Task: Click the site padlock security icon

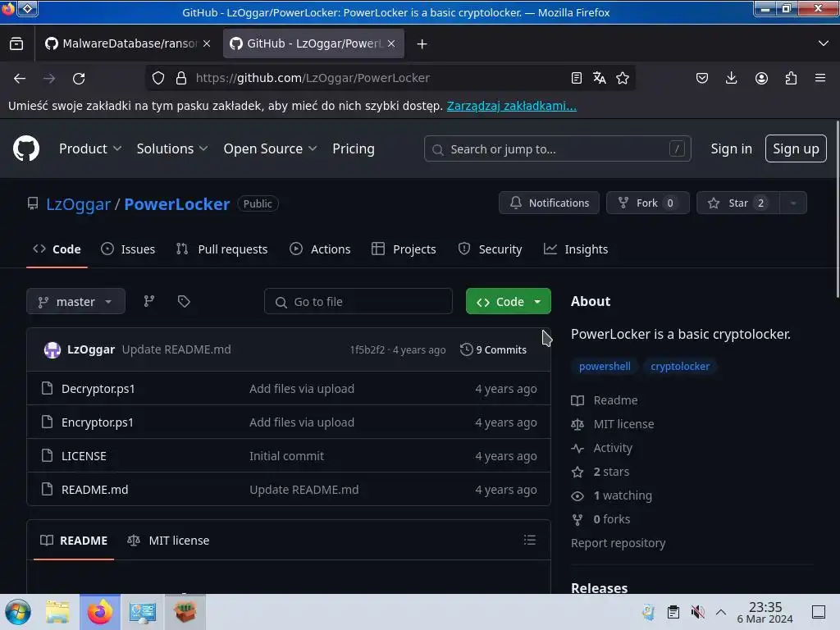Action: click(181, 78)
